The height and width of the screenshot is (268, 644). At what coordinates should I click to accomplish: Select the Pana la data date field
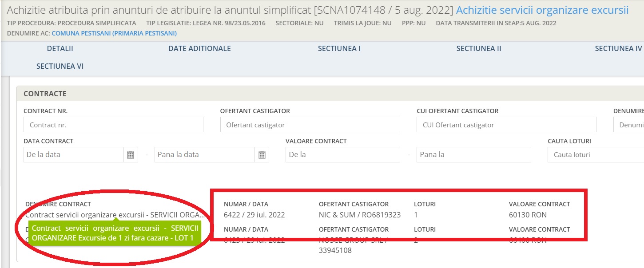pyautogui.click(x=205, y=154)
